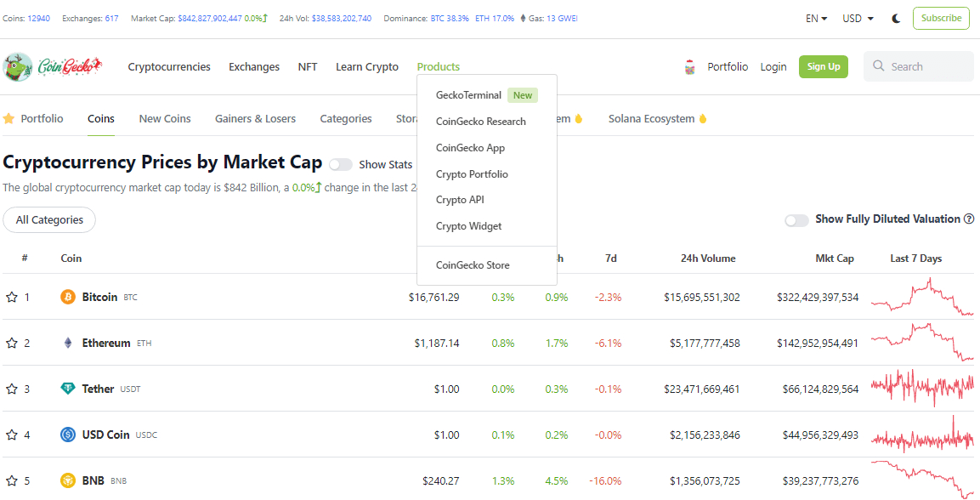The width and height of the screenshot is (980, 500).
Task: Favorite BNB with its star icon
Action: tap(11, 480)
